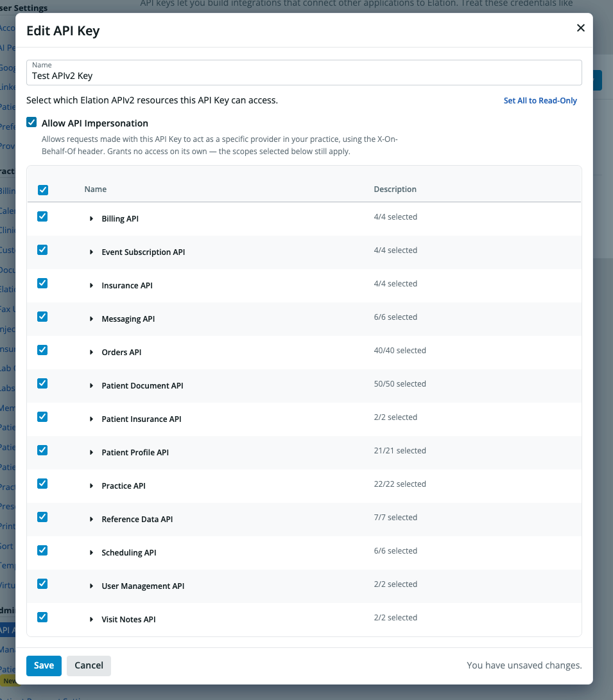Screen dimensions: 613x700
Task: Click the Description column header
Action: click(395, 189)
